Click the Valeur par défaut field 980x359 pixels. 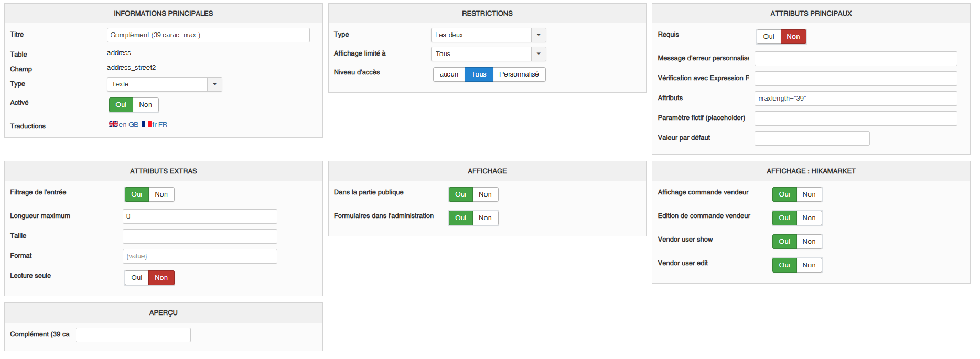tap(812, 138)
